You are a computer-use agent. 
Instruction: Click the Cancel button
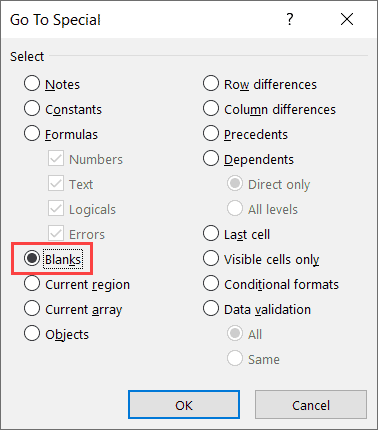pyautogui.click(x=311, y=405)
